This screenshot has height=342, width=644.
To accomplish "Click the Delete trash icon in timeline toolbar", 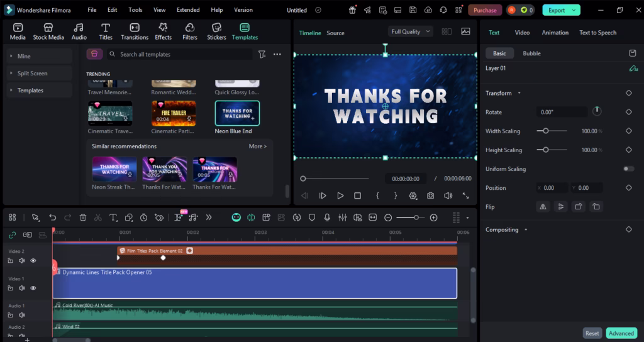I will click(x=83, y=218).
